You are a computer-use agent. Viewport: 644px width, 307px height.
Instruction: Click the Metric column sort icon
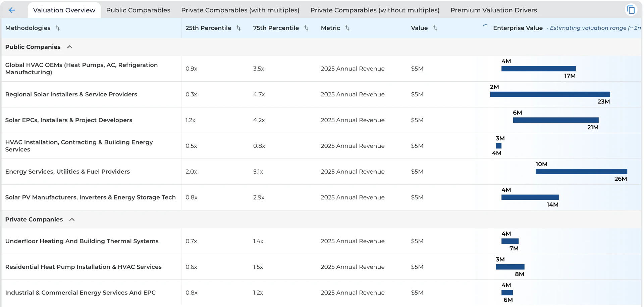tap(347, 28)
